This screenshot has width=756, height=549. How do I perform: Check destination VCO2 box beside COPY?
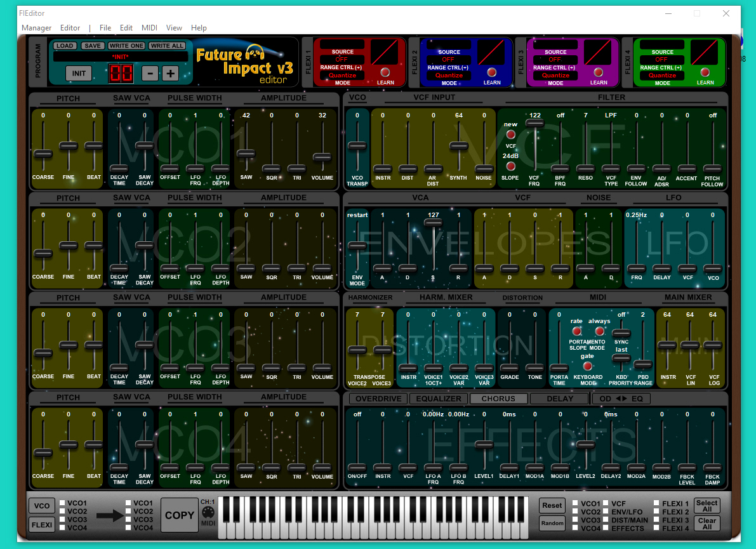click(128, 511)
